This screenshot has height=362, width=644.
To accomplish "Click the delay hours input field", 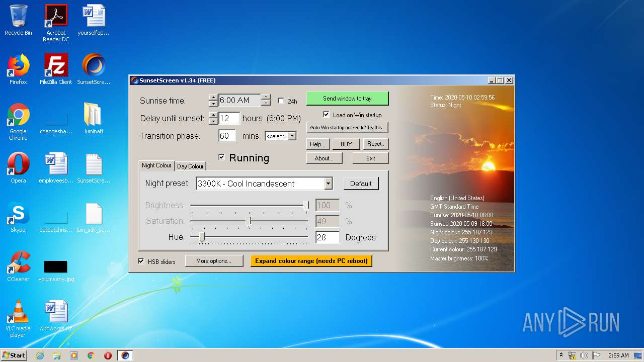I will point(229,118).
